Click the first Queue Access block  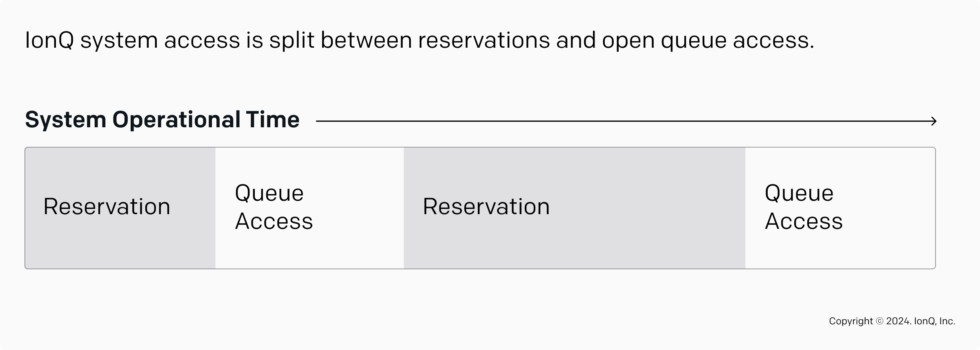(x=310, y=208)
